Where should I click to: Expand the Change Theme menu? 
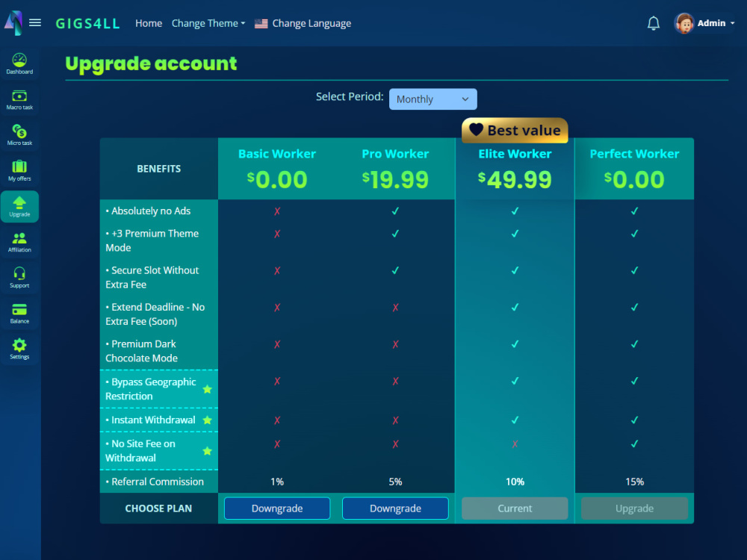coord(208,23)
